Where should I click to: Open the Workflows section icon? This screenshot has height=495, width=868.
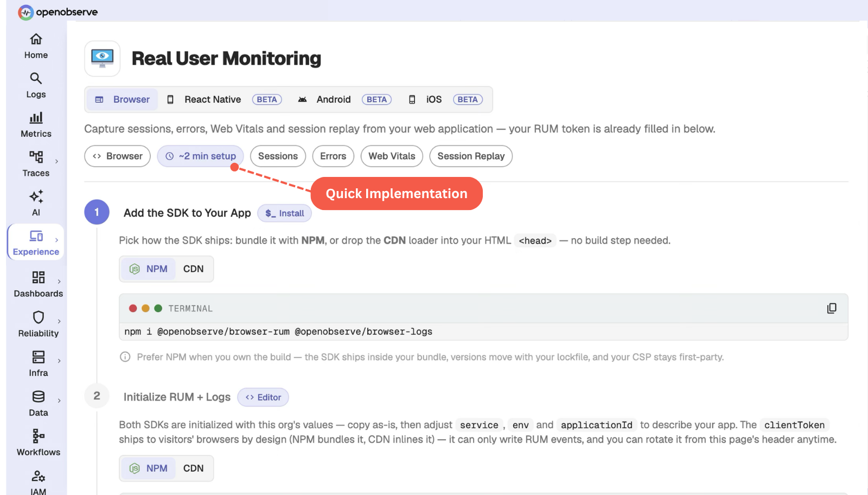click(38, 436)
